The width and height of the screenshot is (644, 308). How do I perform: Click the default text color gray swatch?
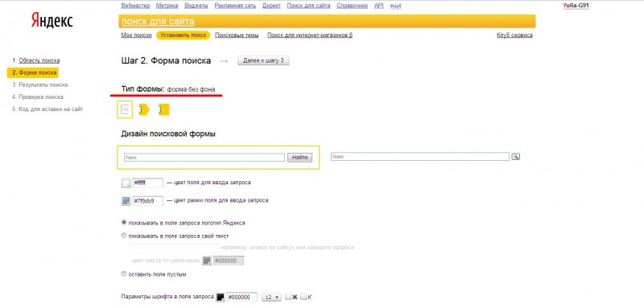(207, 261)
